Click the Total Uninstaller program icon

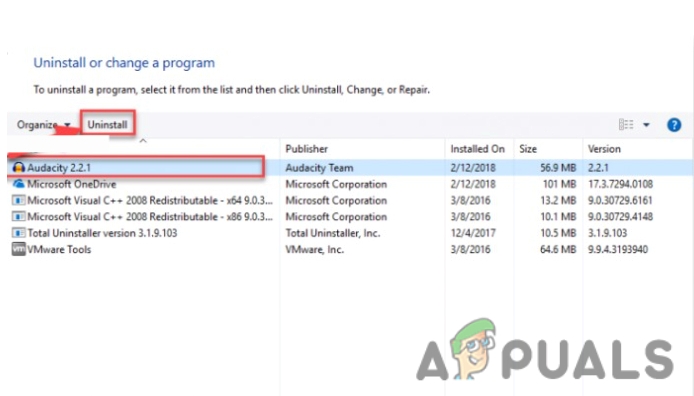[x=19, y=233]
